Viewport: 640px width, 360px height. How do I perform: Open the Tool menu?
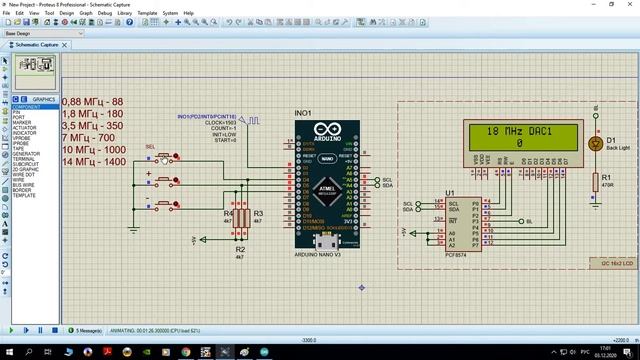[x=49, y=13]
